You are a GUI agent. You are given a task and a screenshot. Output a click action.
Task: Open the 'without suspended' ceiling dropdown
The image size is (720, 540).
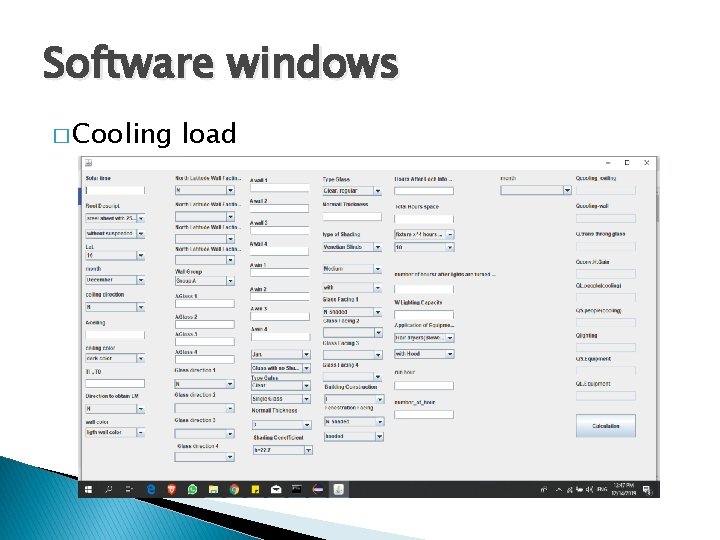coord(115,234)
